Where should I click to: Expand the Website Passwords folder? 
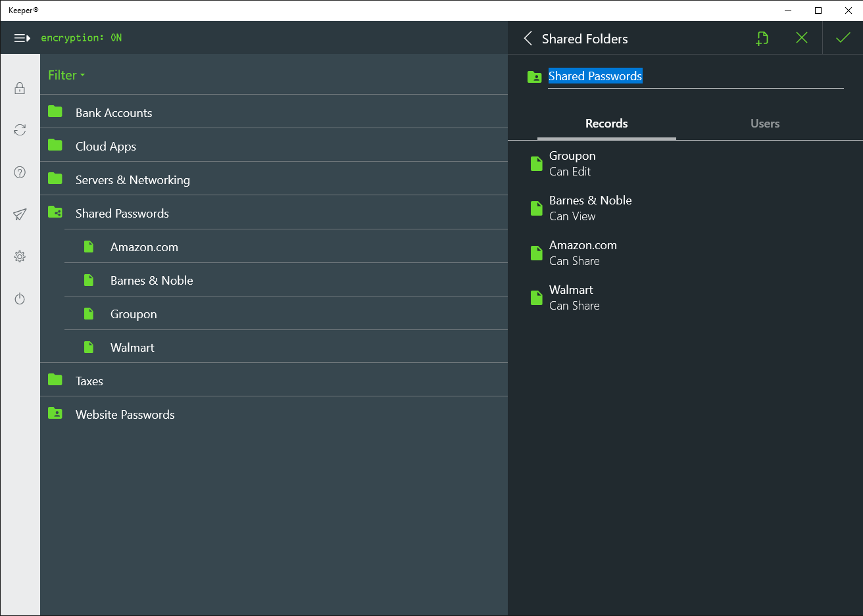point(125,415)
